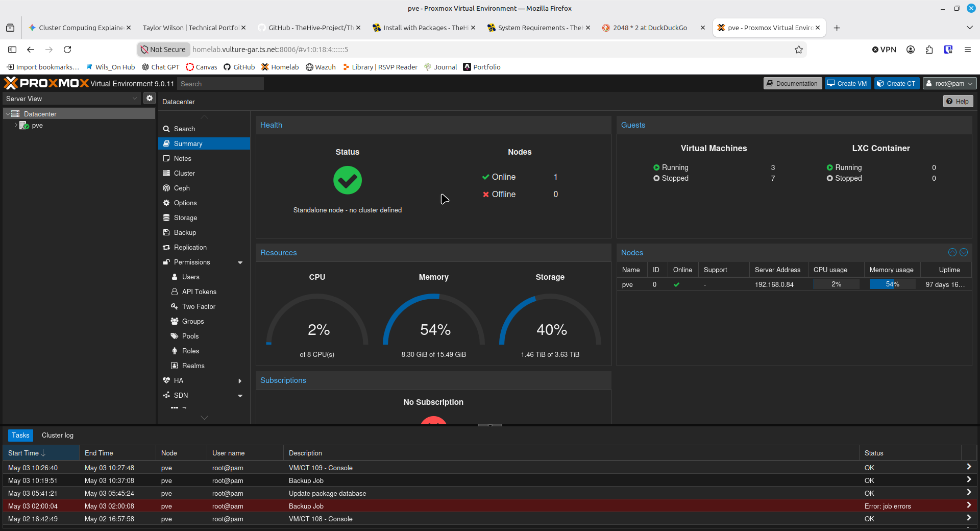The image size is (980, 531).
Task: Switch to the Cluster log tab
Action: pos(58,435)
